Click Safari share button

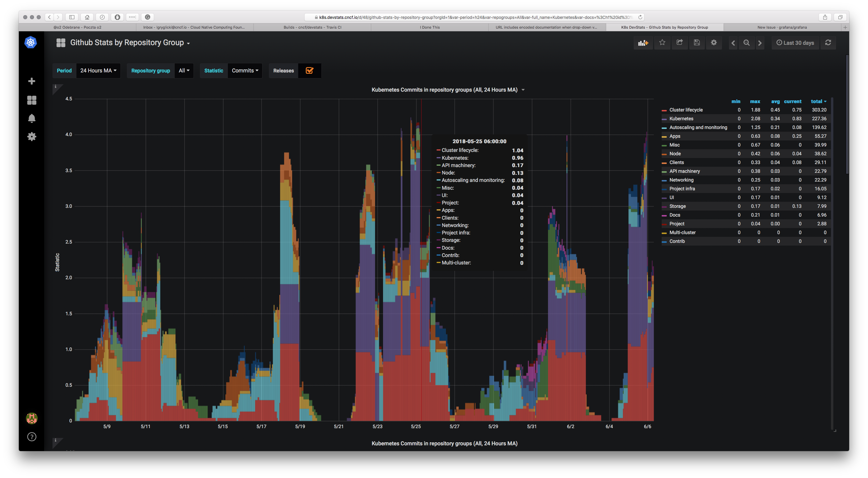(825, 17)
